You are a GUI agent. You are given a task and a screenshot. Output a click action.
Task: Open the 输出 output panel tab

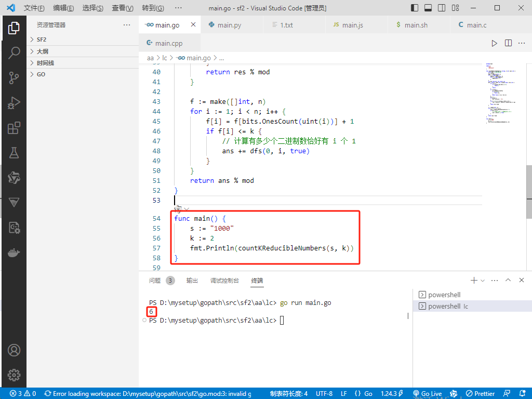coord(192,281)
